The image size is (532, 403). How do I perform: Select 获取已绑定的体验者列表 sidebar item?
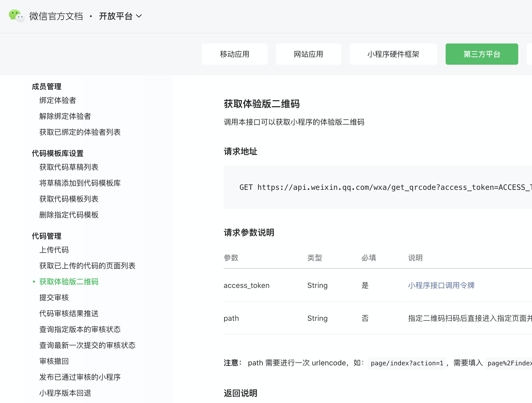tap(80, 132)
